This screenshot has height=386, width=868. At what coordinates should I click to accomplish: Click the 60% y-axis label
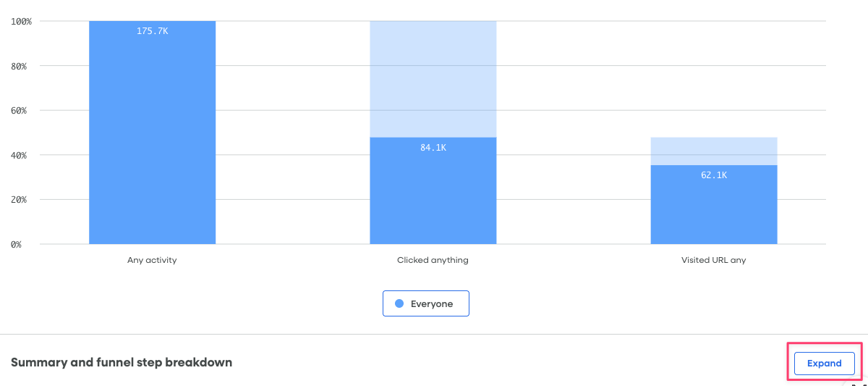pyautogui.click(x=19, y=111)
